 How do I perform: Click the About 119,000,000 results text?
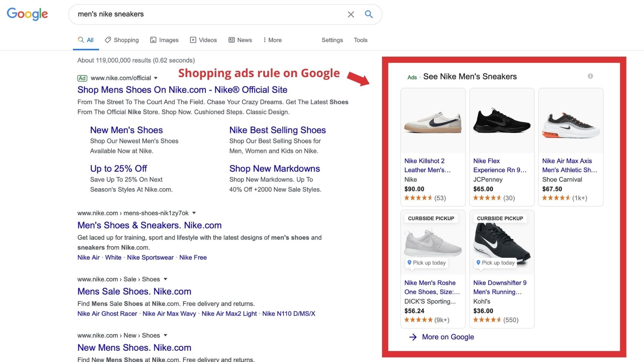[136, 60]
